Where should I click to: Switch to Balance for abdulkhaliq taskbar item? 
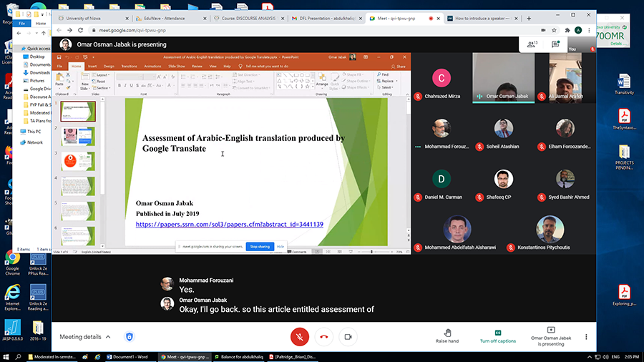coord(239,357)
